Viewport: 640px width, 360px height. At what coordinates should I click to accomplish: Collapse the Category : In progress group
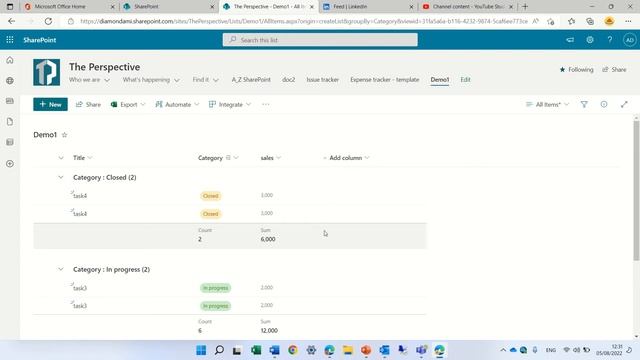click(x=61, y=269)
